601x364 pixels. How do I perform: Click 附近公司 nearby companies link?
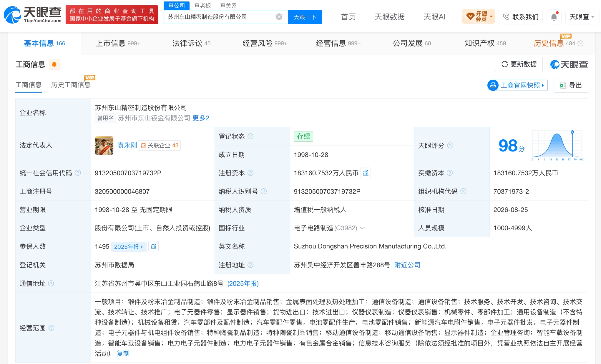click(407, 265)
